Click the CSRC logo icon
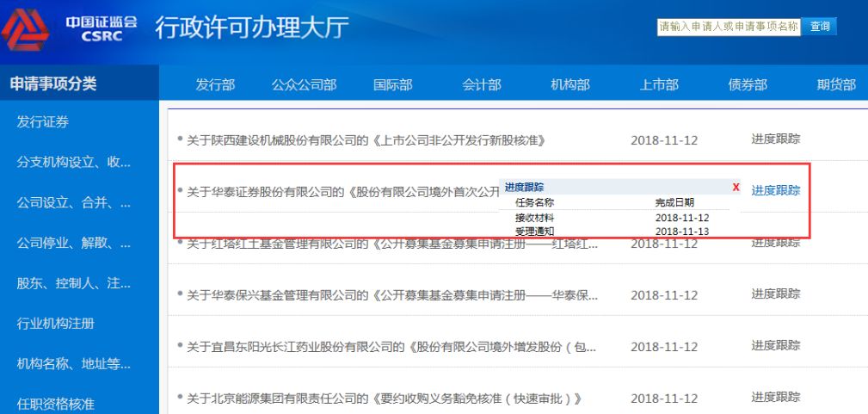868x414 pixels. [x=25, y=29]
